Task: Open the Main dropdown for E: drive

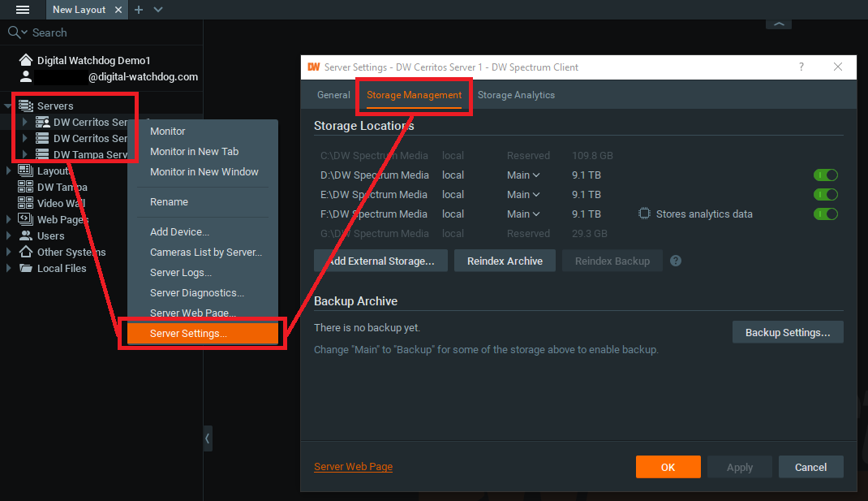Action: coord(523,195)
